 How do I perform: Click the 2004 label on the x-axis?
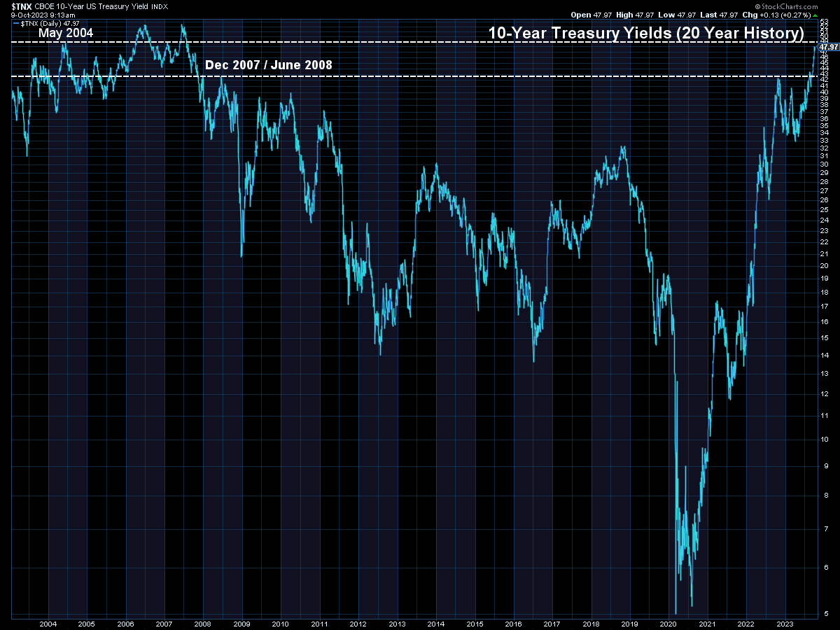(x=48, y=624)
